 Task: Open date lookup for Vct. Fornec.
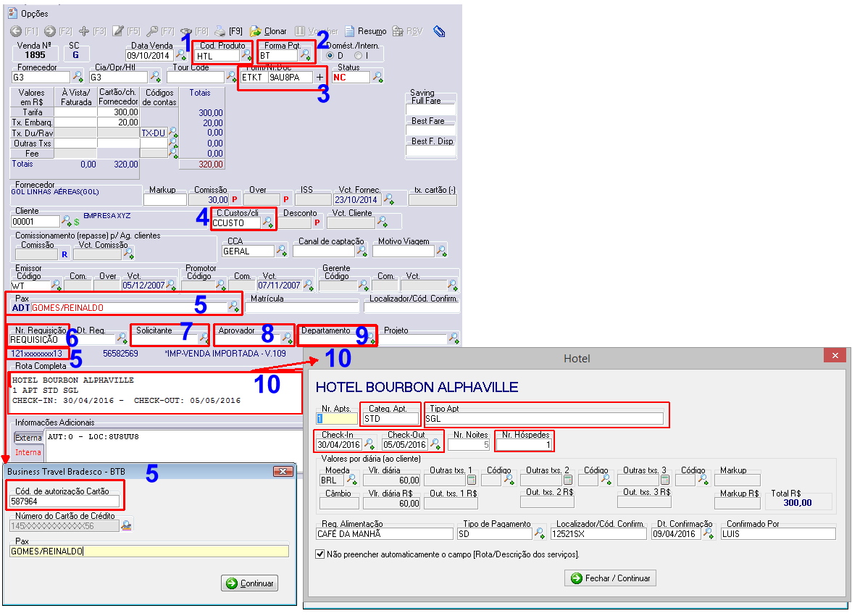pyautogui.click(x=389, y=199)
